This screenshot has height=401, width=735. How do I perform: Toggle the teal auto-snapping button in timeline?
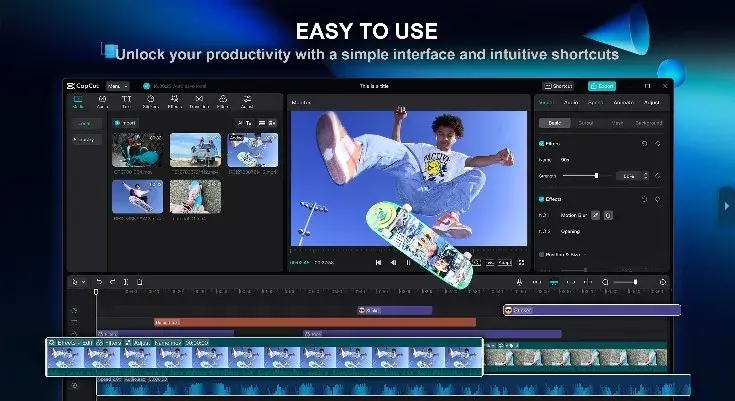[554, 282]
